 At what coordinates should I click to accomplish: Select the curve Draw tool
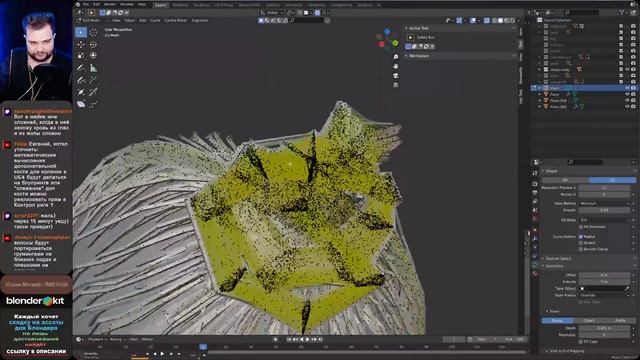[81, 80]
